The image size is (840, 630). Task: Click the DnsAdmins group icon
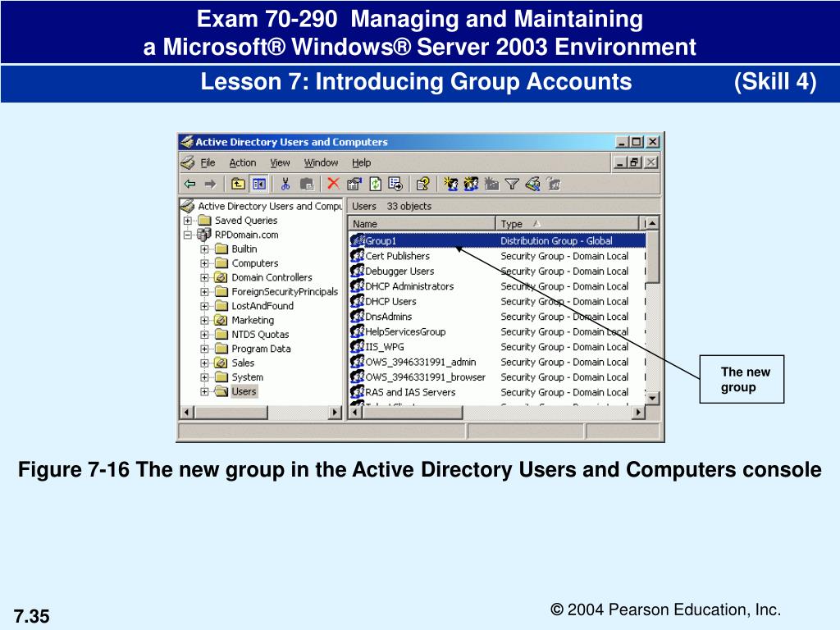pyautogui.click(x=358, y=316)
